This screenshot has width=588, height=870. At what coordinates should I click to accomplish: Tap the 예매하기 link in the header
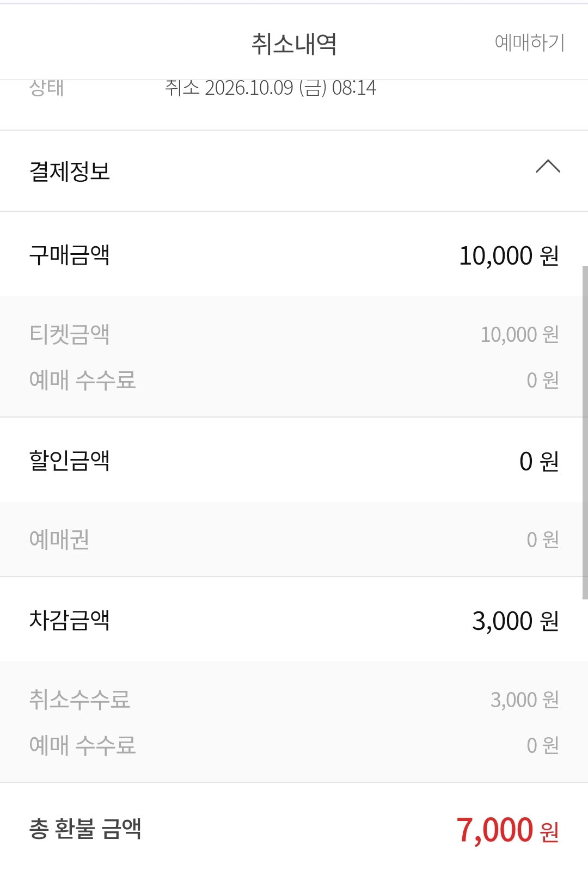[529, 42]
